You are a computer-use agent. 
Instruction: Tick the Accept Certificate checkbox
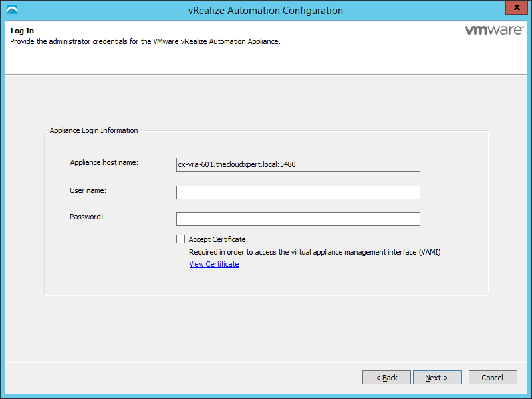pos(180,239)
